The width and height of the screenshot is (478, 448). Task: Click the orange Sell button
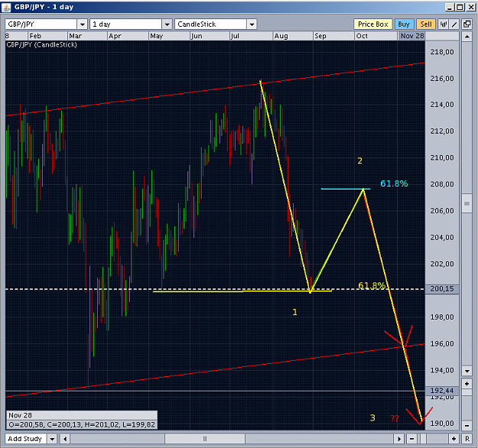(426, 24)
